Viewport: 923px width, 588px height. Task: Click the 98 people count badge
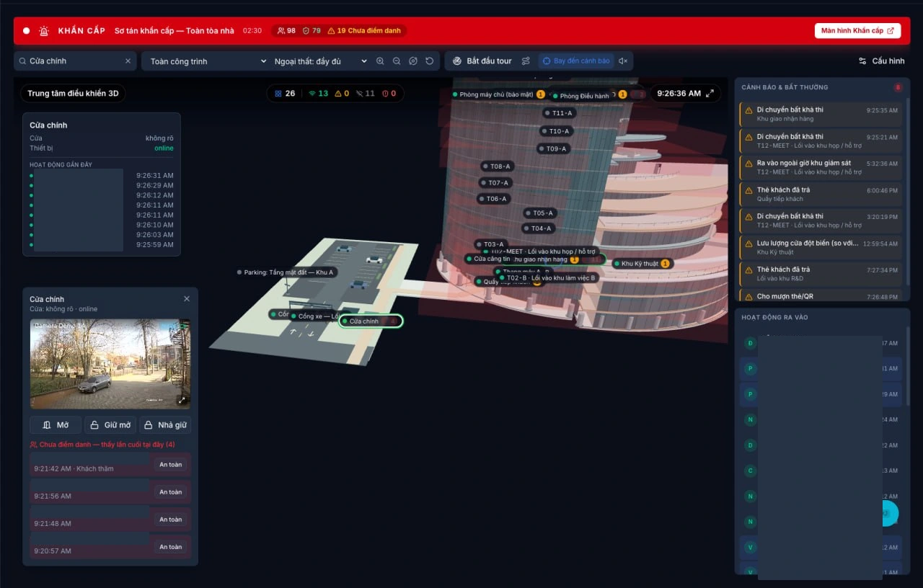pyautogui.click(x=286, y=31)
